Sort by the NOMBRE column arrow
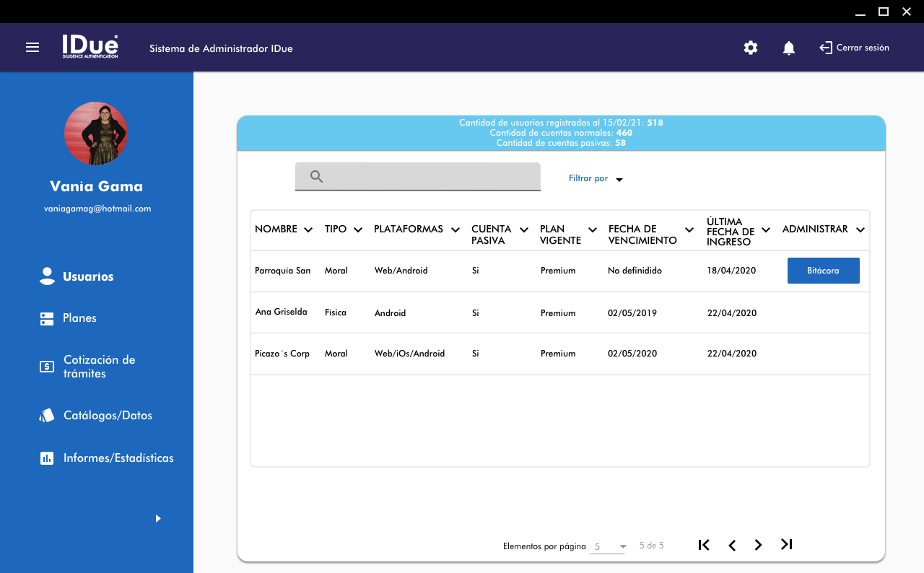 coord(308,230)
